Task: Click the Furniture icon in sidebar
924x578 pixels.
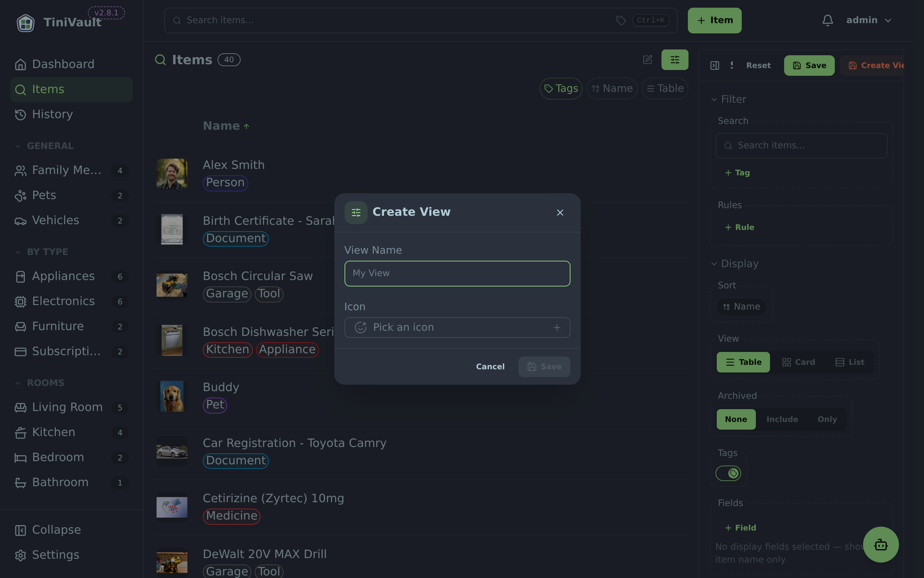Action: click(x=20, y=327)
